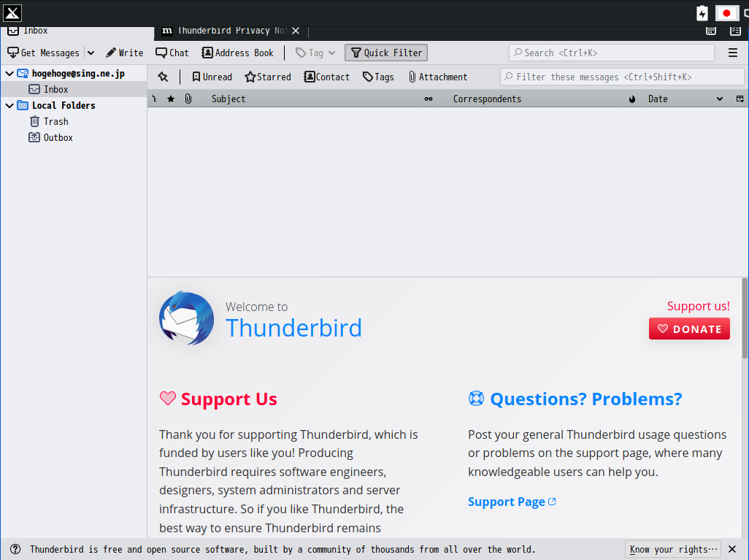Sort by the Subject column
Image resolution: width=749 pixels, height=560 pixels.
[308, 99]
